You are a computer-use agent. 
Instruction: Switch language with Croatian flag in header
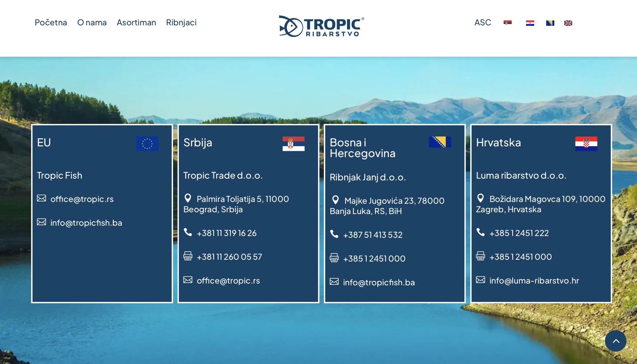pos(530,23)
